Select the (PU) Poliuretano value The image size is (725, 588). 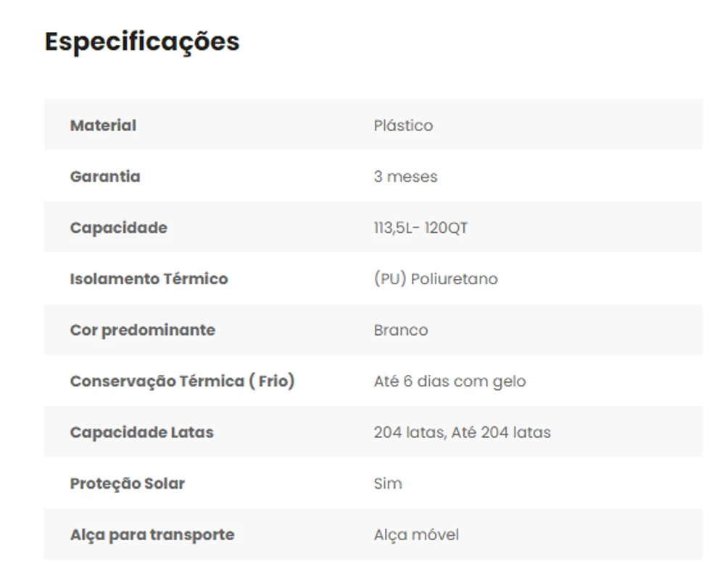click(436, 279)
